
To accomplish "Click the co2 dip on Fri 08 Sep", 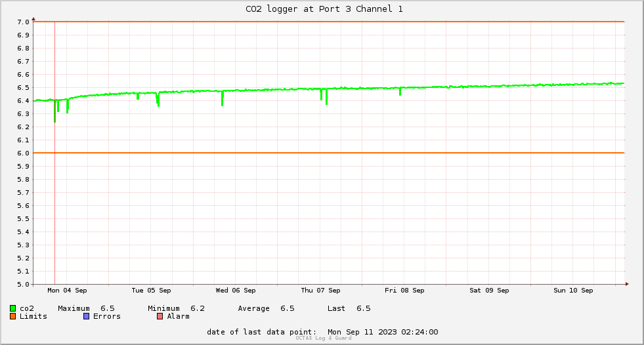I will pyautogui.click(x=400, y=91).
